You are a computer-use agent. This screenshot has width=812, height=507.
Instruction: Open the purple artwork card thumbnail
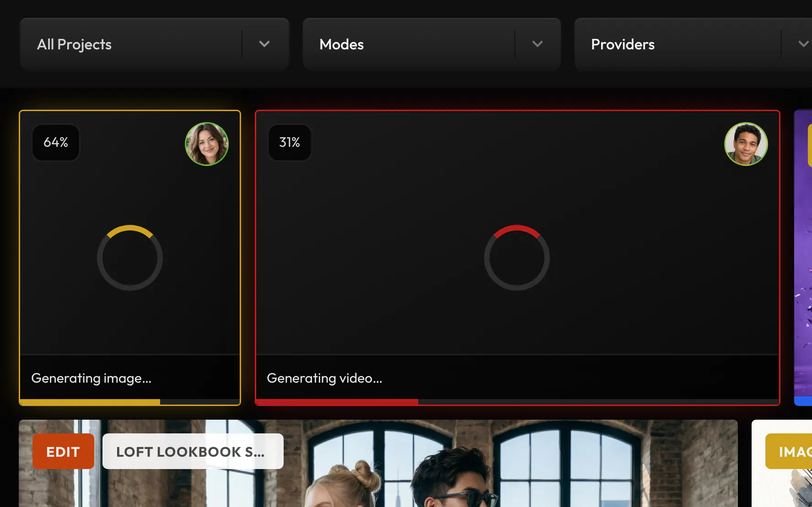(x=803, y=258)
